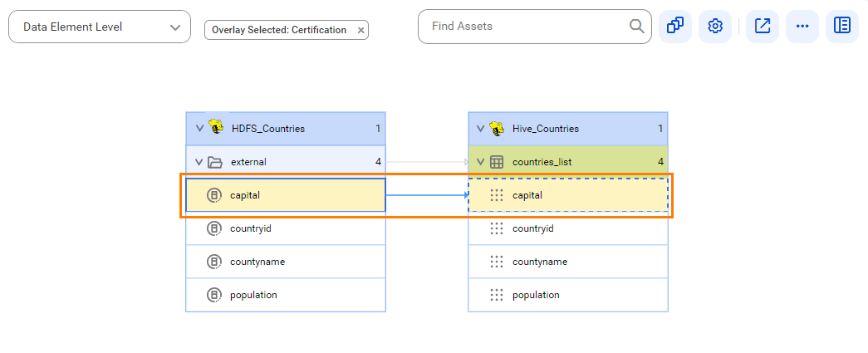Click the grid icon beside Hive countryid
The image size is (868, 353).
pyautogui.click(x=497, y=228)
